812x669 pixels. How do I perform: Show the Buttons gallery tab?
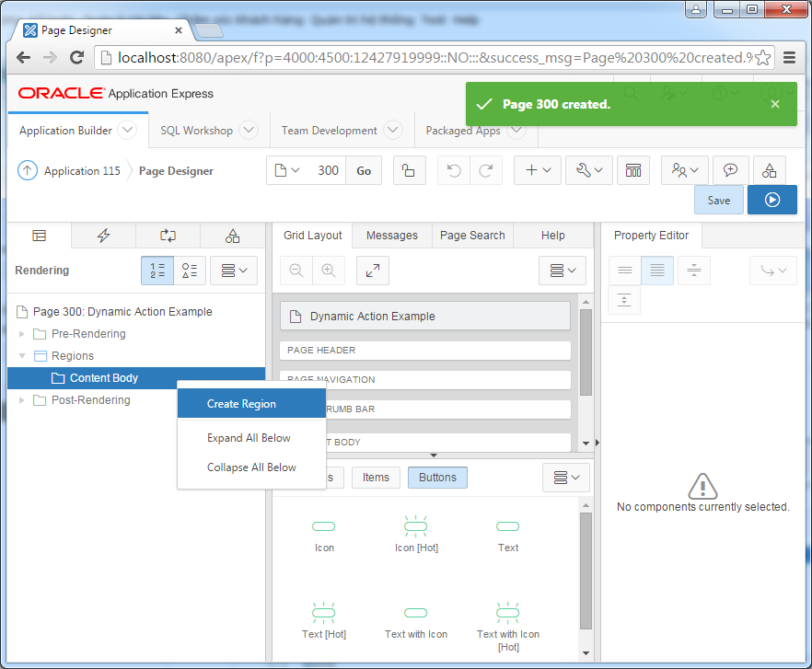click(x=437, y=478)
